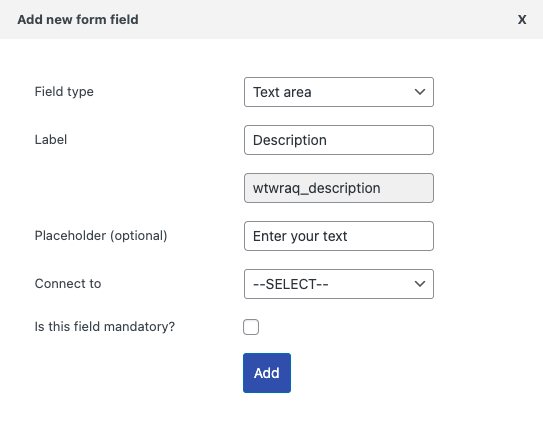Image resolution: width=543 pixels, height=428 pixels.
Task: Click the Add new form field title
Action: [78, 19]
